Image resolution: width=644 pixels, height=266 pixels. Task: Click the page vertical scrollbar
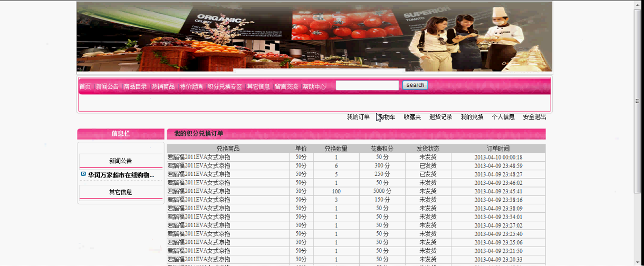click(638, 133)
